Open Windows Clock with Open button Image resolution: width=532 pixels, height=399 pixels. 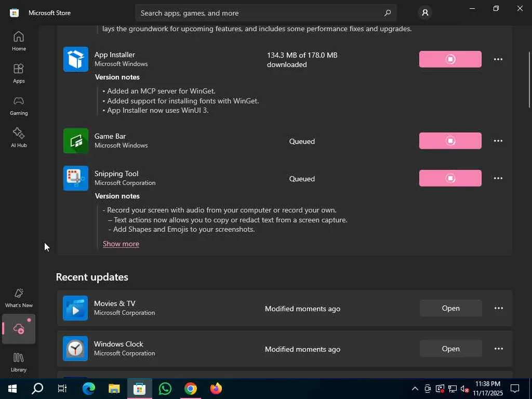coord(450,349)
